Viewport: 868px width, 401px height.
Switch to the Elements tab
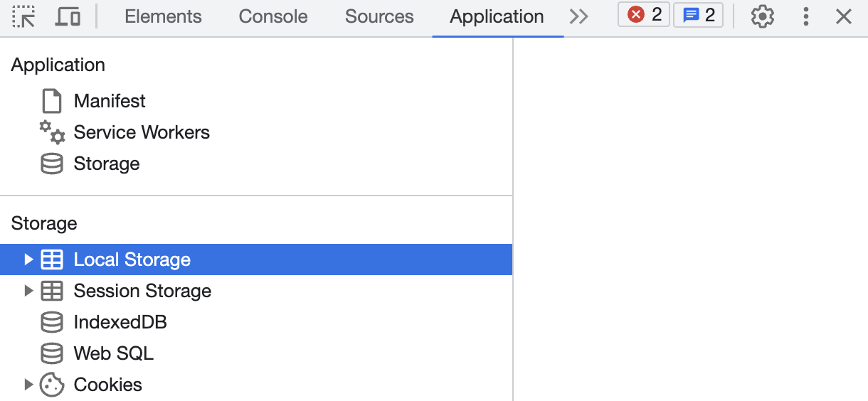coord(163,16)
